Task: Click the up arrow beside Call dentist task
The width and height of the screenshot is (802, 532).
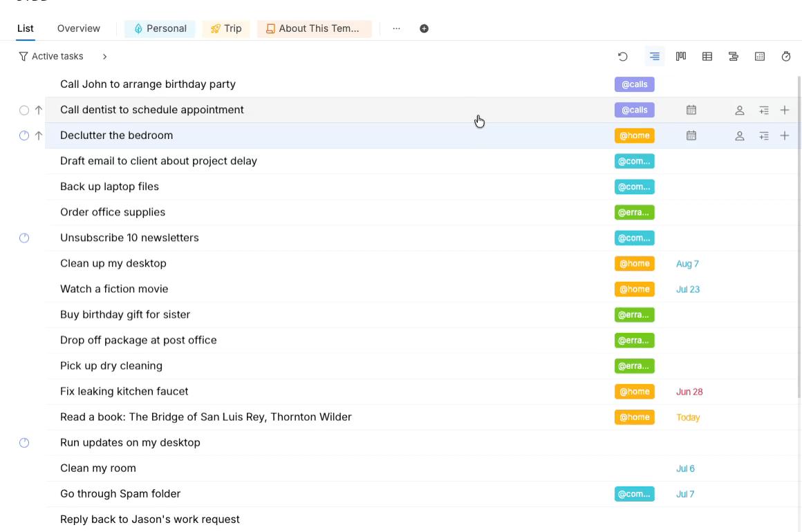Action: 38,110
